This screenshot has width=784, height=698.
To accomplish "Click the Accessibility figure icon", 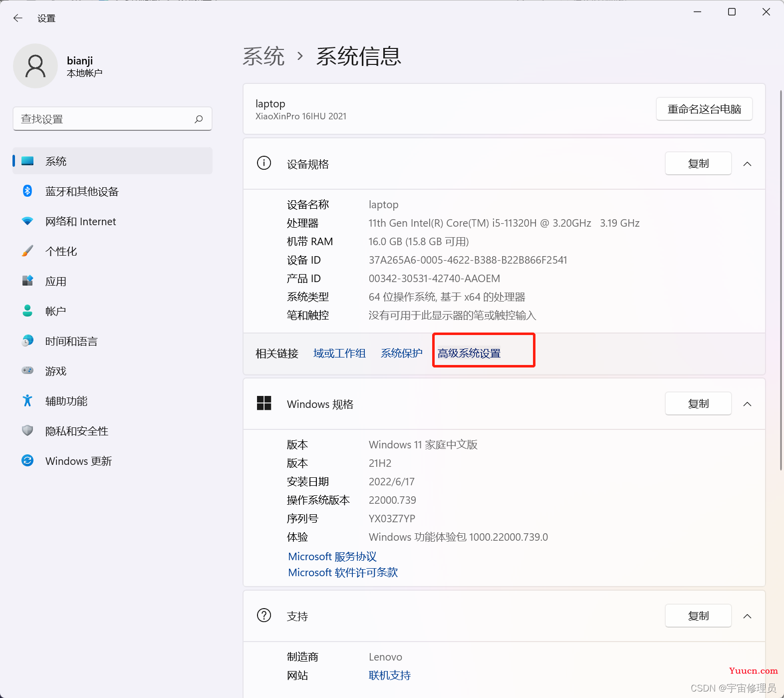I will (x=27, y=400).
